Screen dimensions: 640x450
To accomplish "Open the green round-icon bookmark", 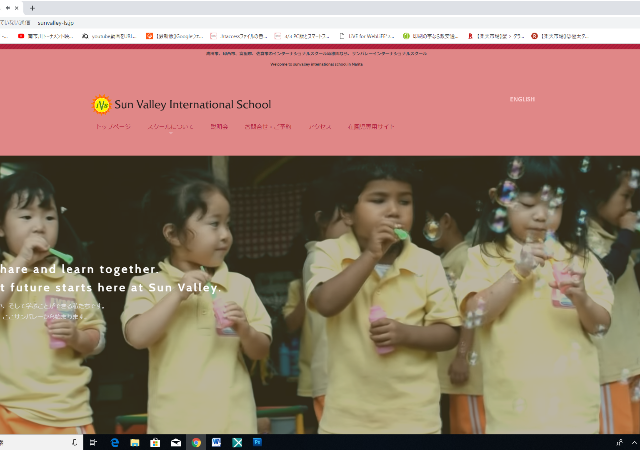I will 431,36.
